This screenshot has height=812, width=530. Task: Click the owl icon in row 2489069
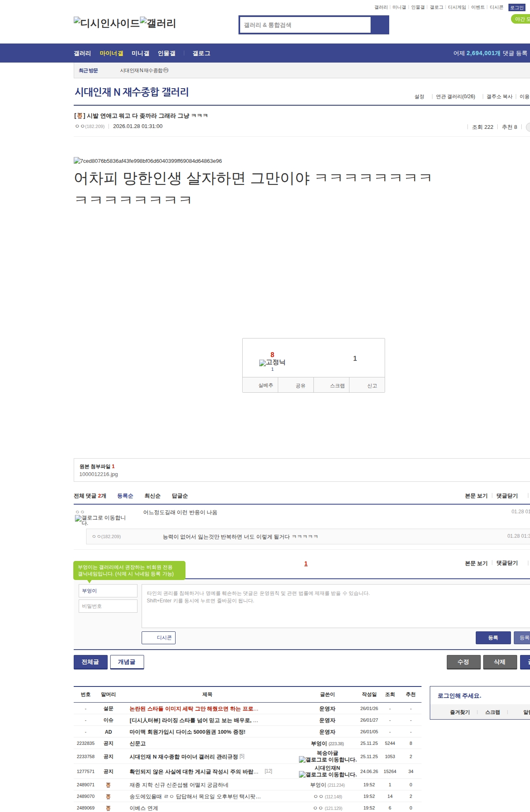(108, 808)
